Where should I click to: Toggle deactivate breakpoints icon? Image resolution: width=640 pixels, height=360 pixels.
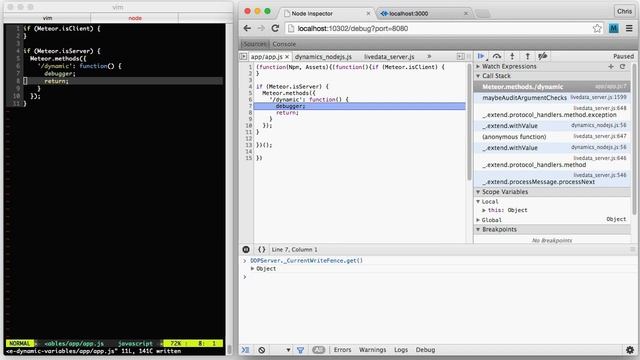[542, 56]
